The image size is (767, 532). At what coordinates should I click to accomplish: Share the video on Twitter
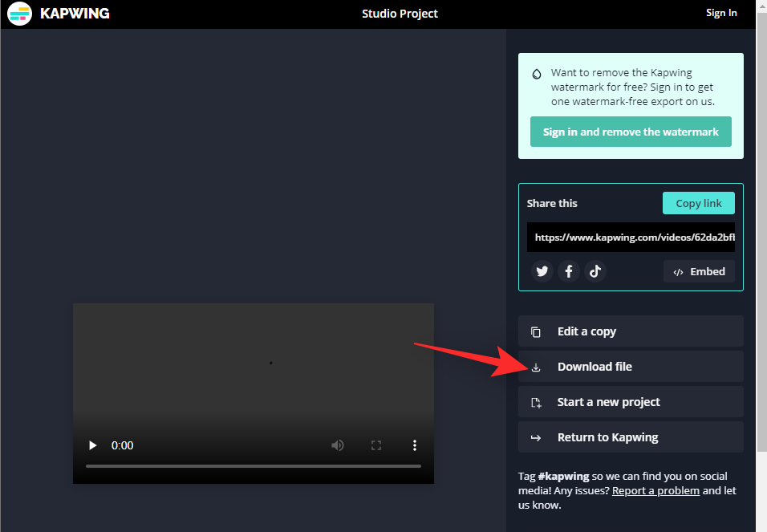[x=542, y=271]
